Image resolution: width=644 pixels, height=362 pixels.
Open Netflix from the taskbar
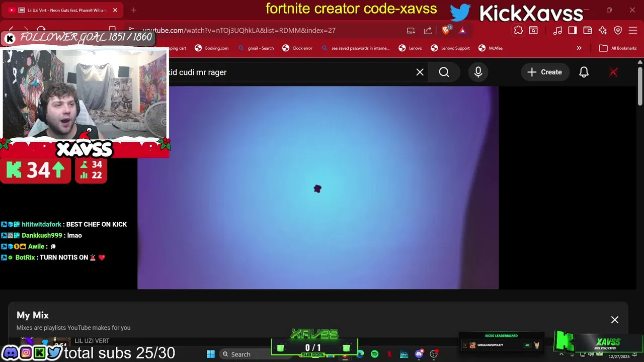[x=389, y=354]
